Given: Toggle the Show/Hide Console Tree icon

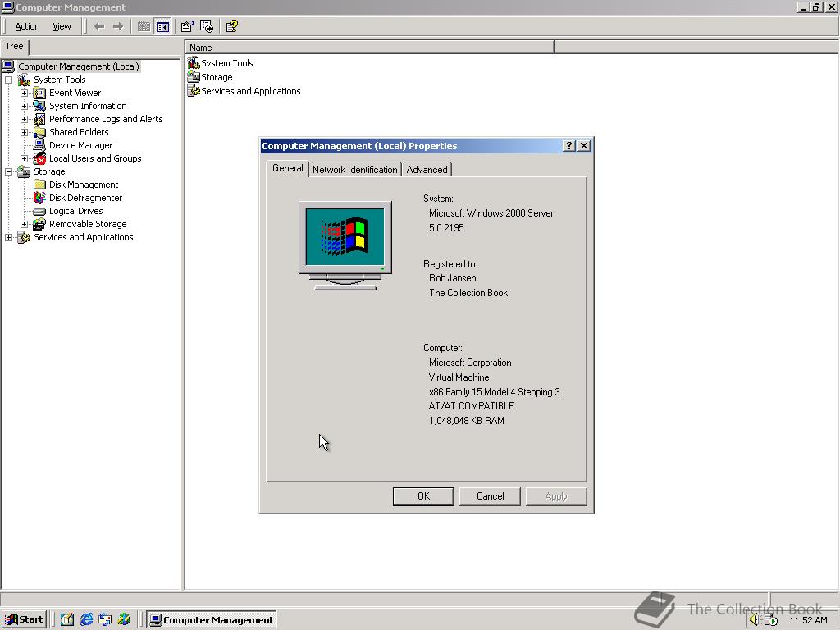Looking at the screenshot, I should click(x=163, y=26).
